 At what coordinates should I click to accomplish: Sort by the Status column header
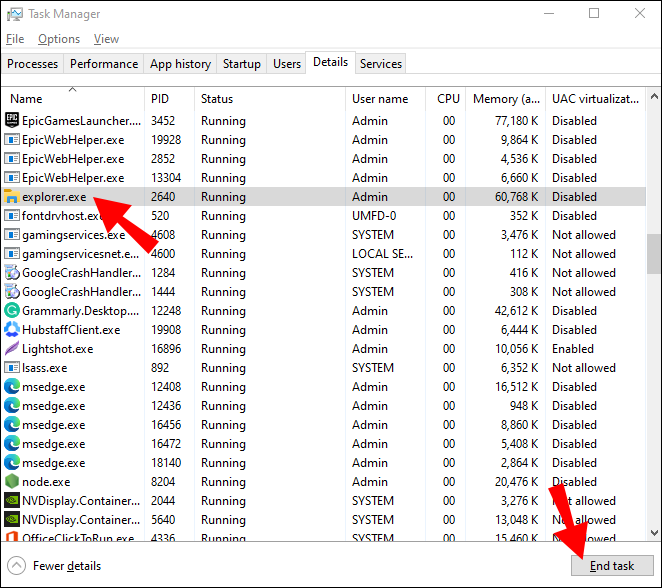(270, 99)
